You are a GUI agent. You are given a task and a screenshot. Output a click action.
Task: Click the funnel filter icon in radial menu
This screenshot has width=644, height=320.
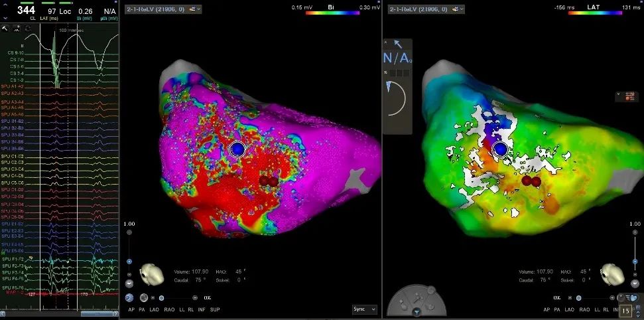[416, 311]
